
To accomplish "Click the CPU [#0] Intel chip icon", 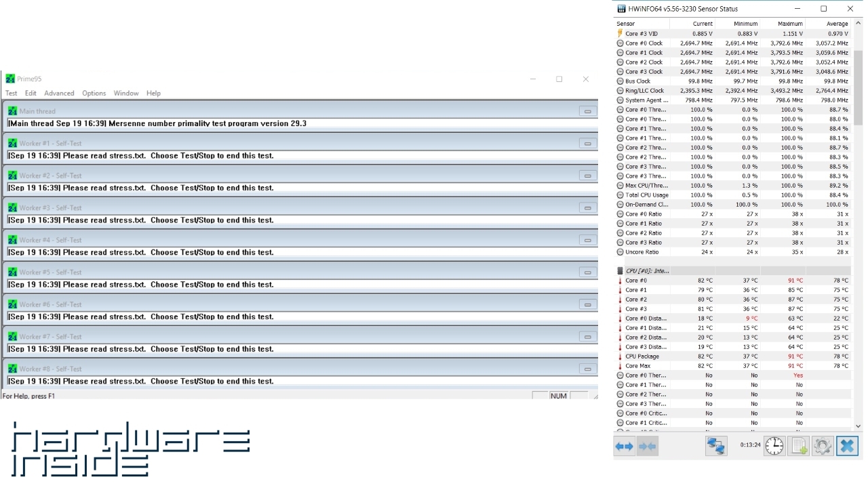I will (620, 270).
